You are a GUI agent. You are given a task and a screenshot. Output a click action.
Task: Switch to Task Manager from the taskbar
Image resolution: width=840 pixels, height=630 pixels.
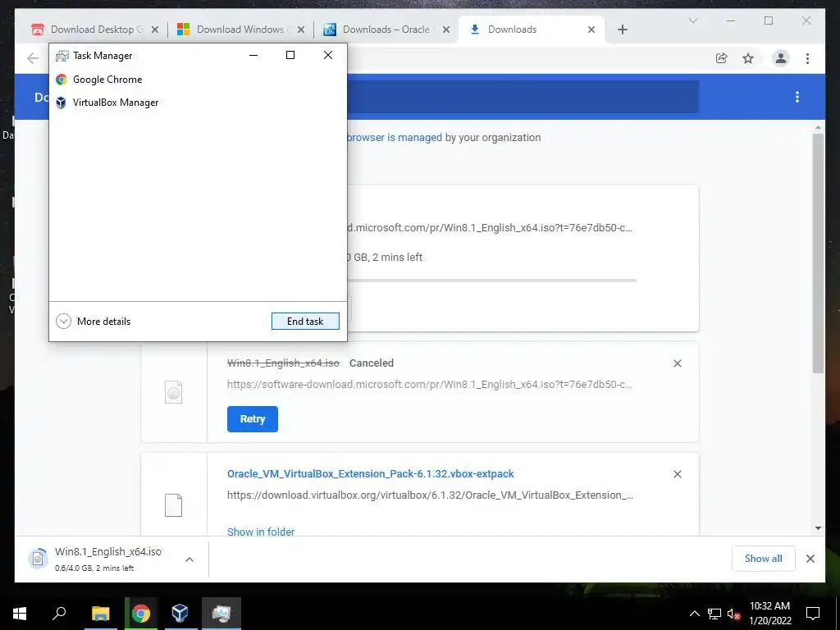click(x=221, y=614)
